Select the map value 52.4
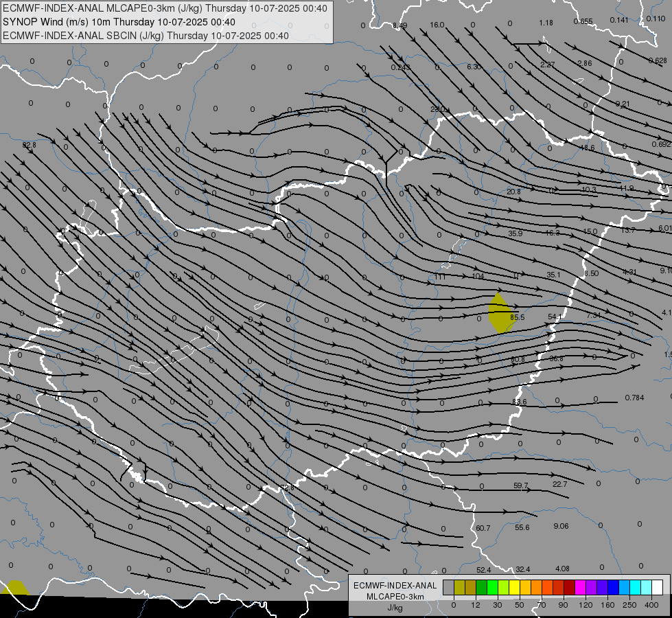Viewport: 672px width, 618px height. (x=484, y=570)
